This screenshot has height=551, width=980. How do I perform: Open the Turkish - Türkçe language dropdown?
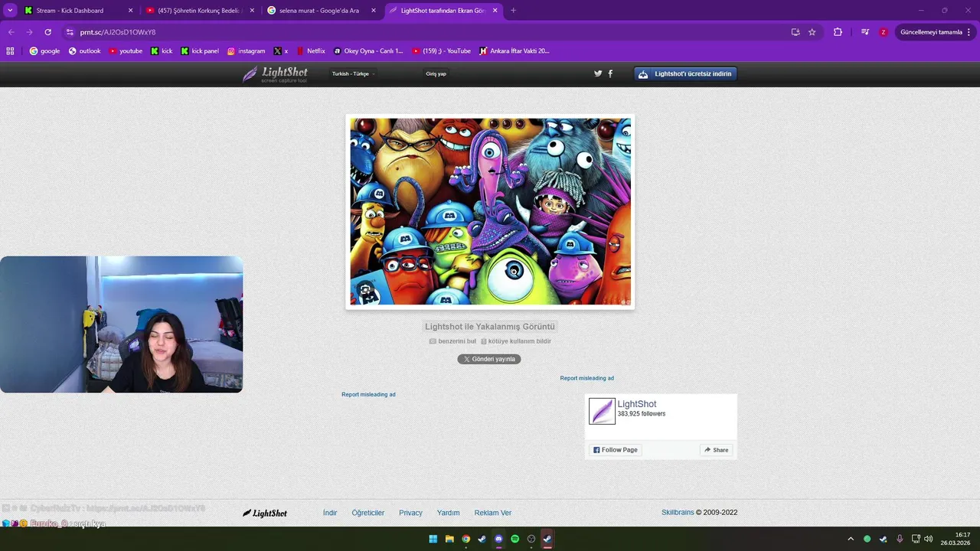tap(353, 74)
